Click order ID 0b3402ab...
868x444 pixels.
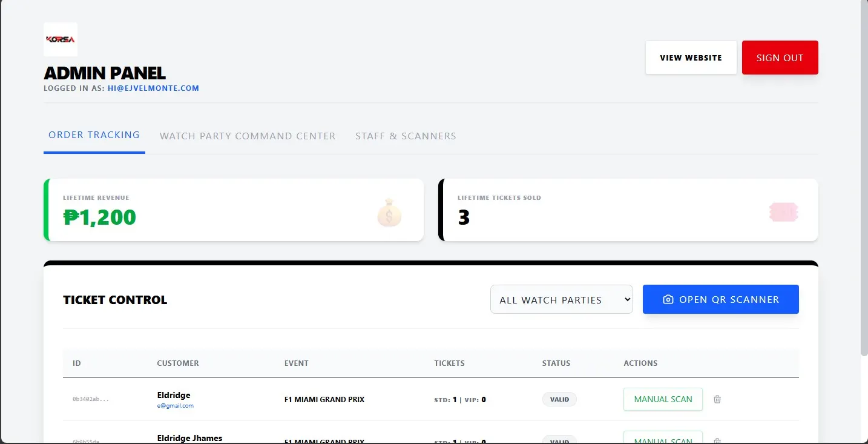pos(91,399)
